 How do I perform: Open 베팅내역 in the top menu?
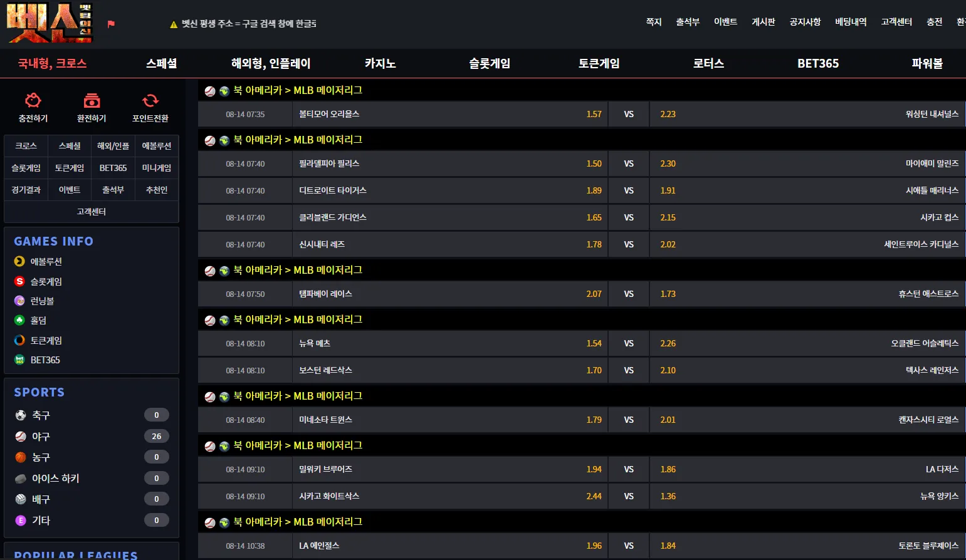coord(851,22)
